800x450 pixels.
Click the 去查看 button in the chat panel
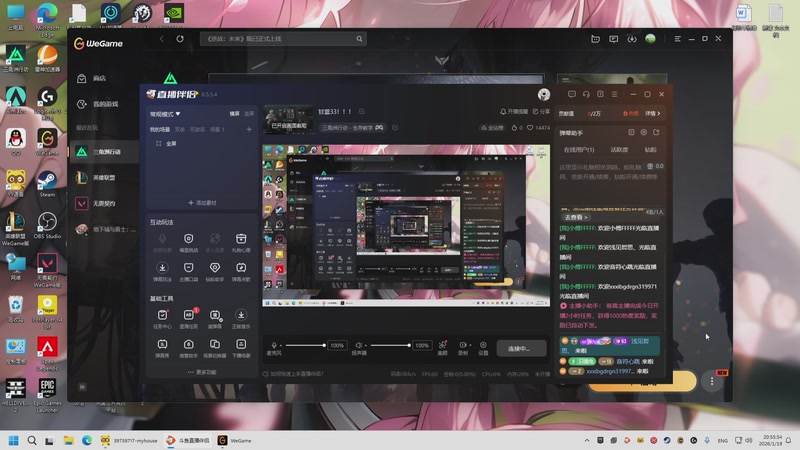tap(577, 217)
